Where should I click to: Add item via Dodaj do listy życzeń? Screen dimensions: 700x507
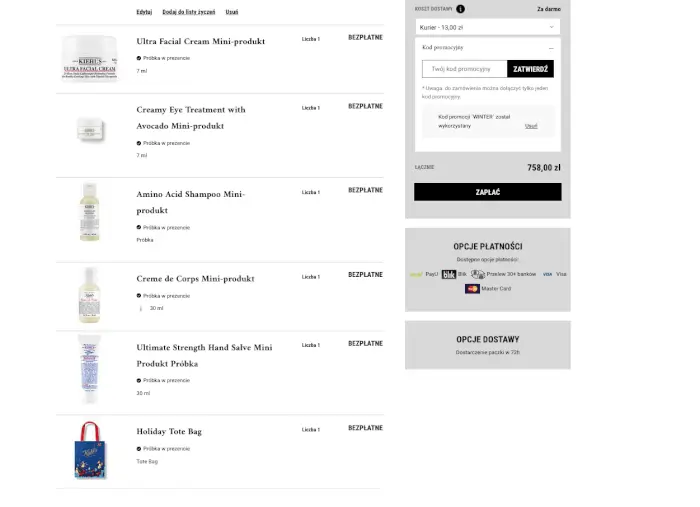point(189,12)
